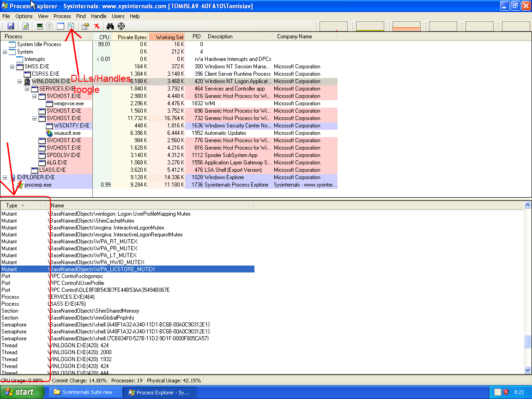Select the SERVICES.EXE(464) process handle
Screen dimensions: 532x399
127,297
